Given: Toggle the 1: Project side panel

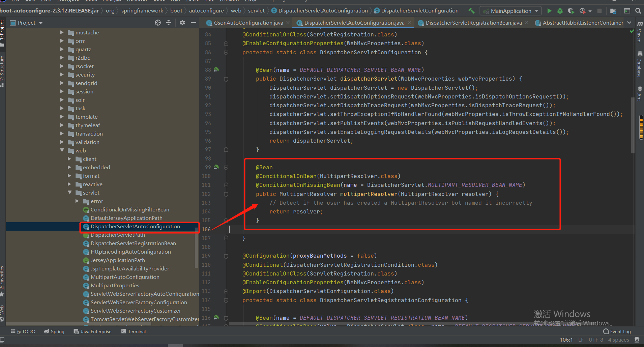Looking at the screenshot, I should coord(2,33).
